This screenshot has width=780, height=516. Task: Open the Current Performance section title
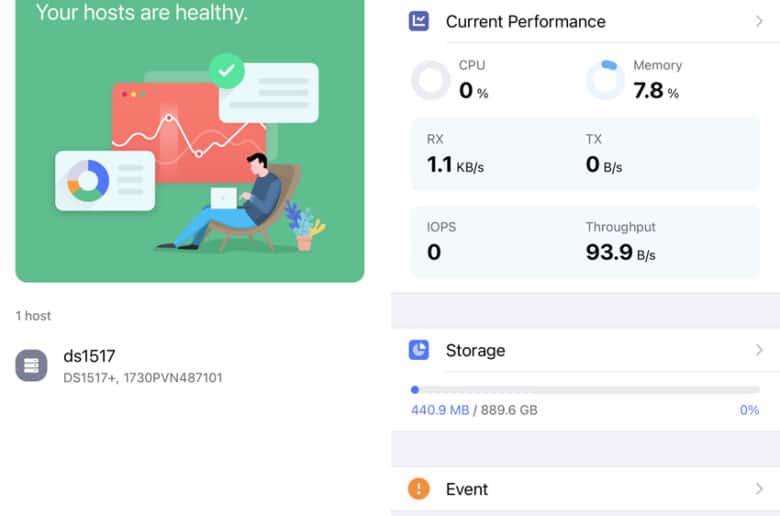point(526,22)
